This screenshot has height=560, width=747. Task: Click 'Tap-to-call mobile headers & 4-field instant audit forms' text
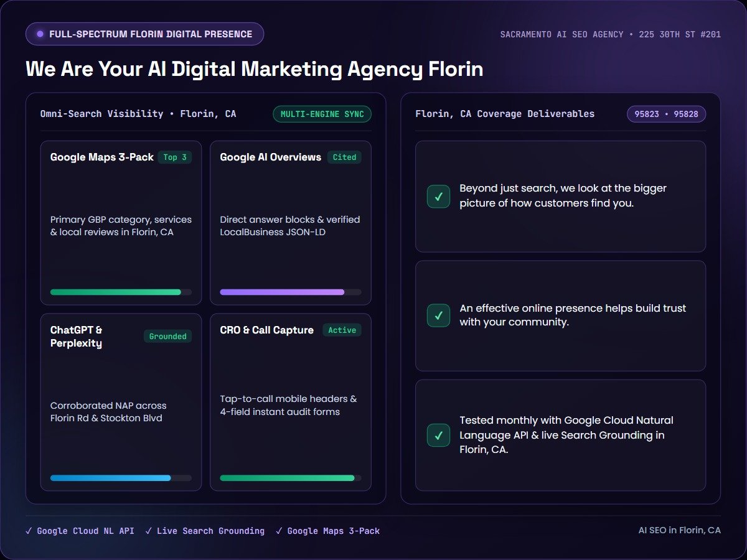(x=288, y=406)
